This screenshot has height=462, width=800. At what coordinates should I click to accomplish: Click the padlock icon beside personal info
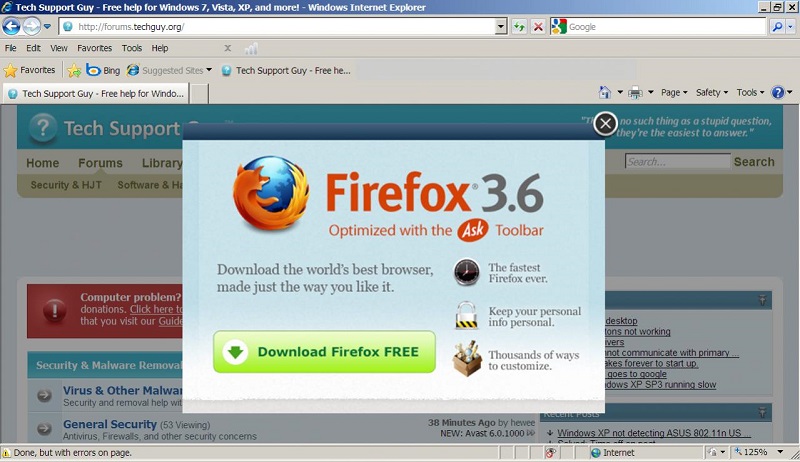click(x=466, y=315)
